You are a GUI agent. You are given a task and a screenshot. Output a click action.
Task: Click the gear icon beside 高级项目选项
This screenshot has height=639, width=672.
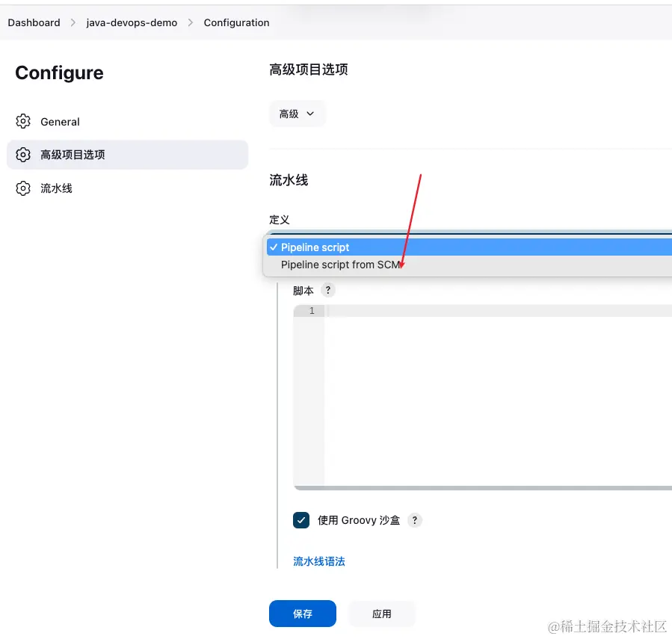click(23, 155)
